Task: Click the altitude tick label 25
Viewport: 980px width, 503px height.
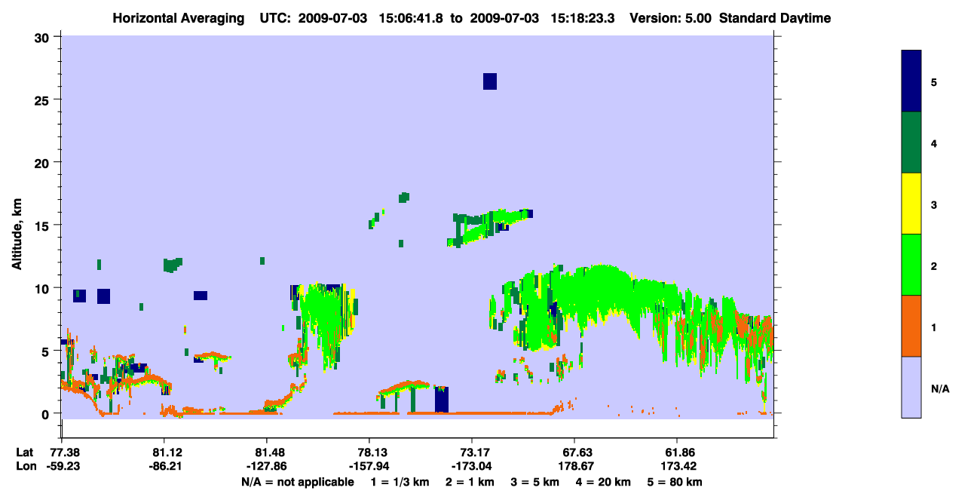Action: (x=44, y=100)
